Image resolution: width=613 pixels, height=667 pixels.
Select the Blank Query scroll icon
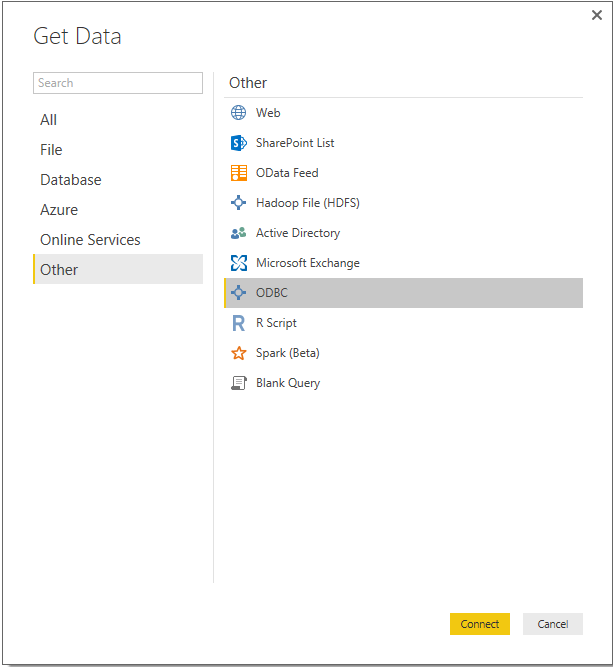tap(238, 383)
